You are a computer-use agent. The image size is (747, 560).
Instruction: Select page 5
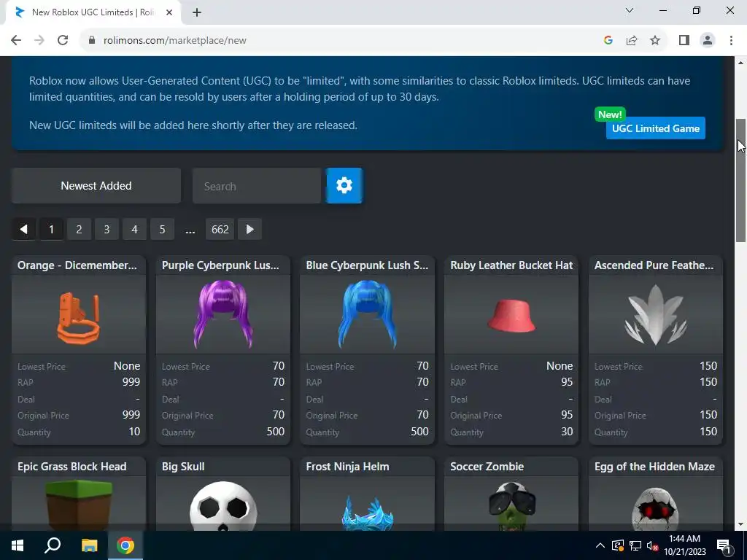[x=162, y=230]
